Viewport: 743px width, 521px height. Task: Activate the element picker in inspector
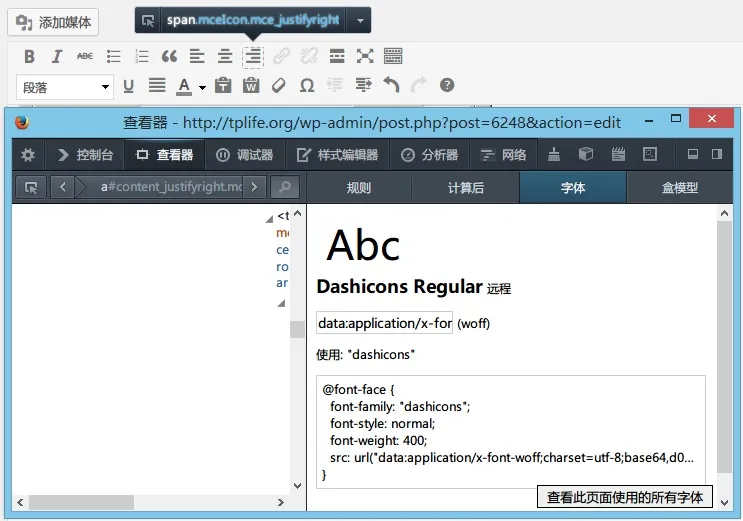point(31,187)
